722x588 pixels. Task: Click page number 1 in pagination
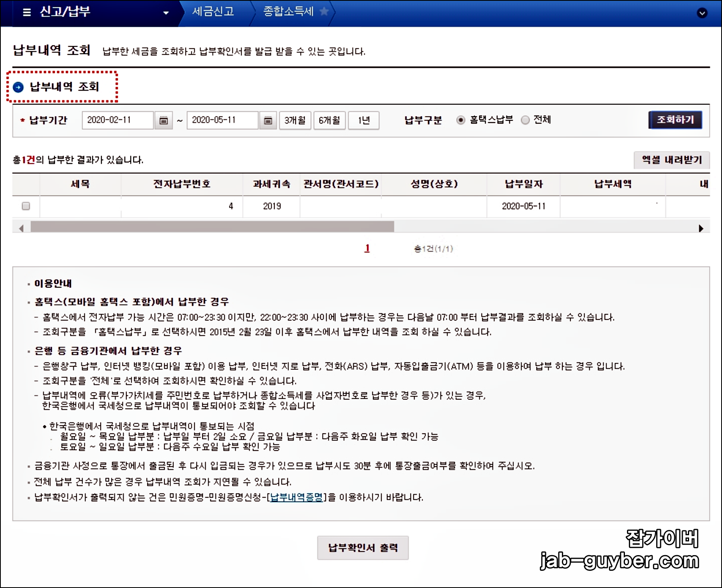pyautogui.click(x=366, y=248)
